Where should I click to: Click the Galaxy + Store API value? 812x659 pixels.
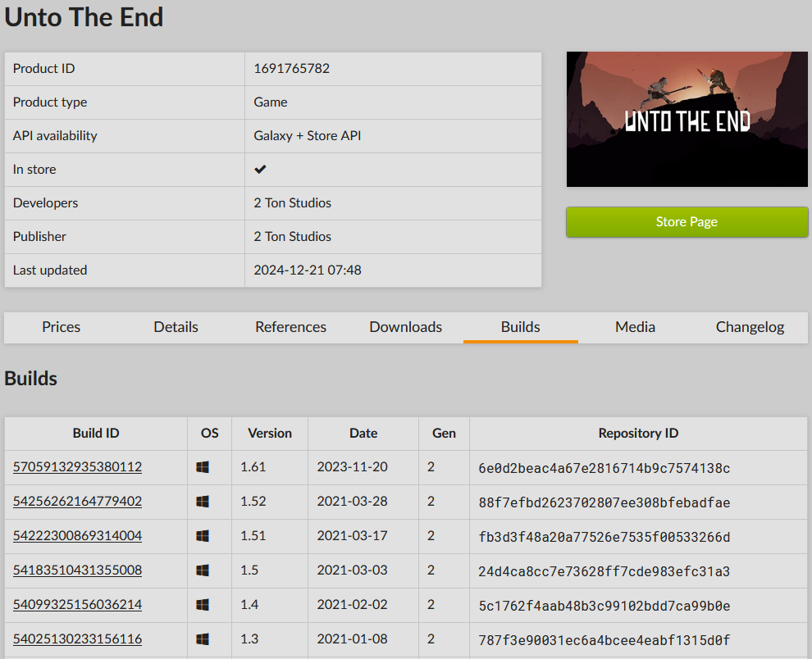click(307, 135)
